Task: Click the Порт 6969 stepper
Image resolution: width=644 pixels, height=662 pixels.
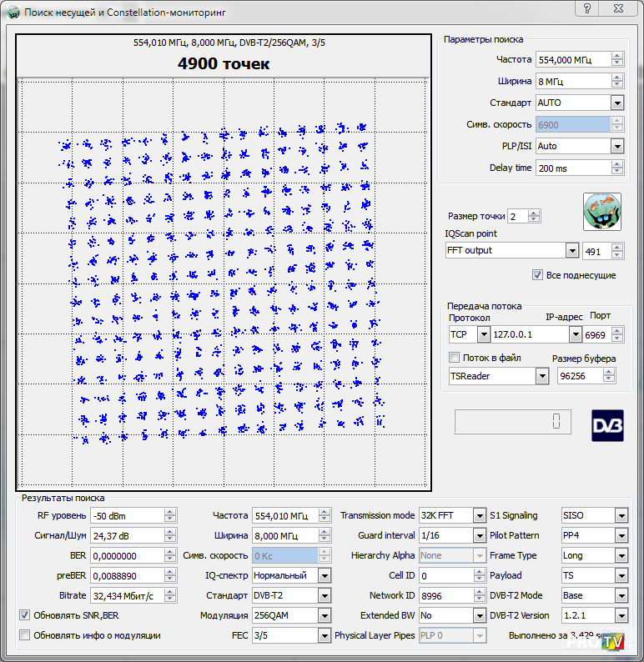Action: [x=617, y=334]
